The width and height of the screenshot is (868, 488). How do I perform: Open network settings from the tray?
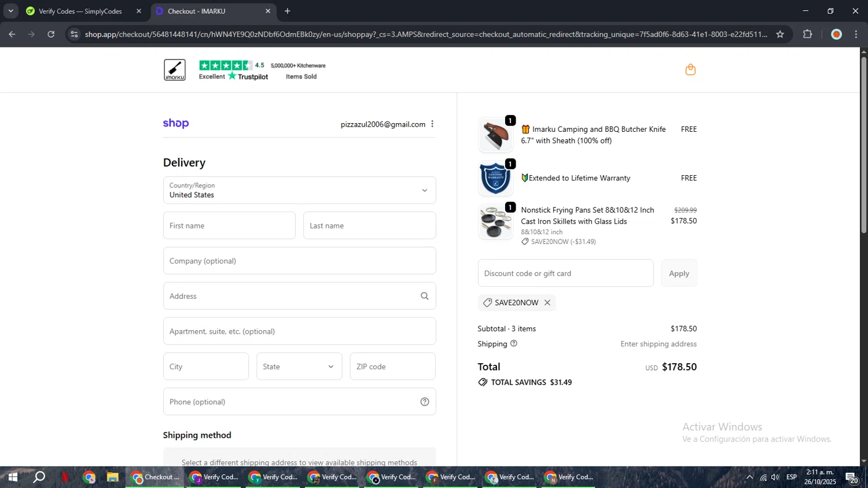763,477
